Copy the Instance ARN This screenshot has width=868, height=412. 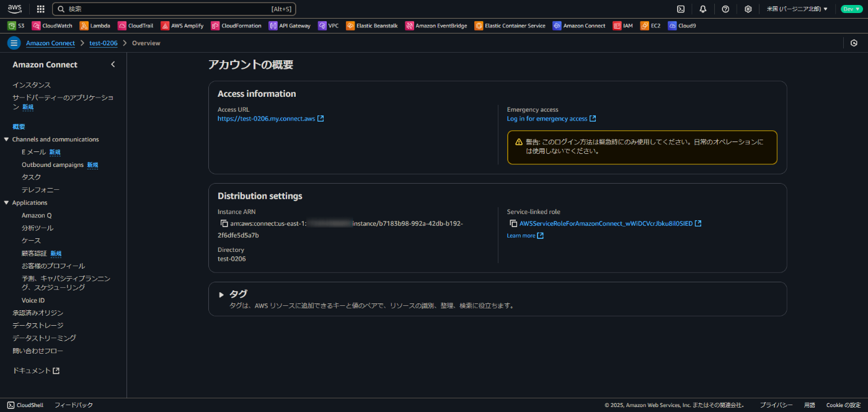(x=224, y=223)
